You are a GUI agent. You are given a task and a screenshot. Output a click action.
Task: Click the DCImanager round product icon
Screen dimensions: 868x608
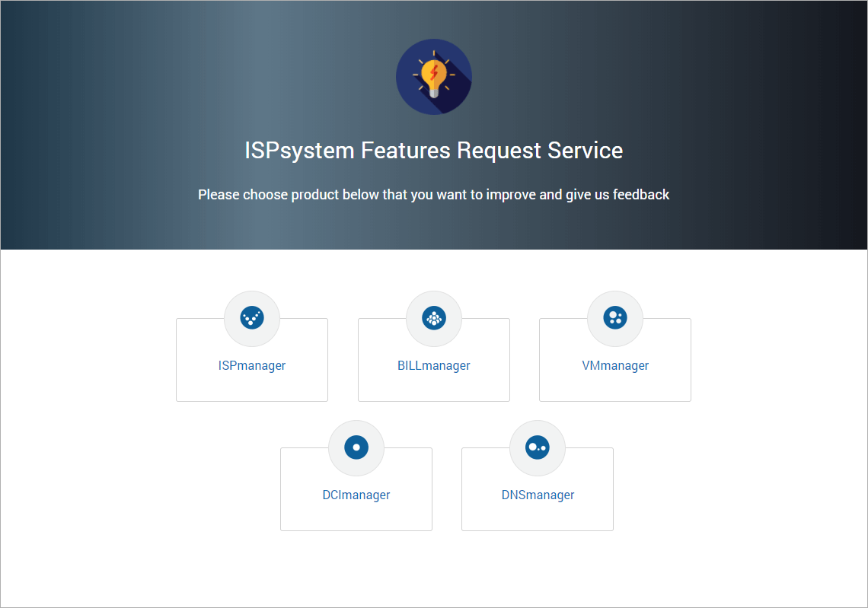point(356,447)
